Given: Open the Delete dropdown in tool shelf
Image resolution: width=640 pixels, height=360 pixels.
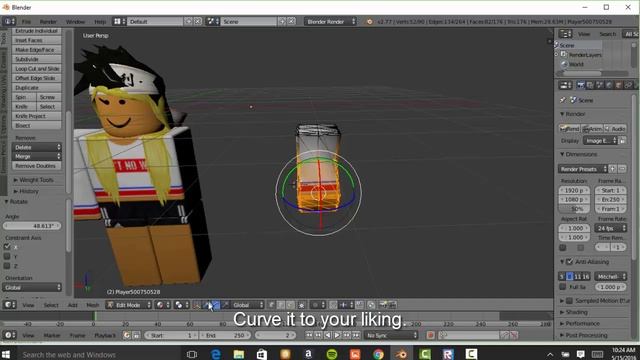Looking at the screenshot, I should coord(37,147).
